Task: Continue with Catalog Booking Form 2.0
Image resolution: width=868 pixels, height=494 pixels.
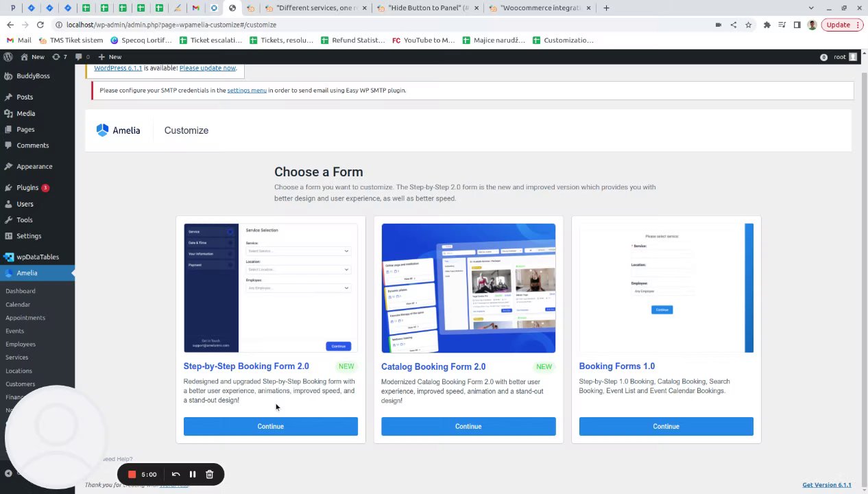Action: click(x=468, y=426)
